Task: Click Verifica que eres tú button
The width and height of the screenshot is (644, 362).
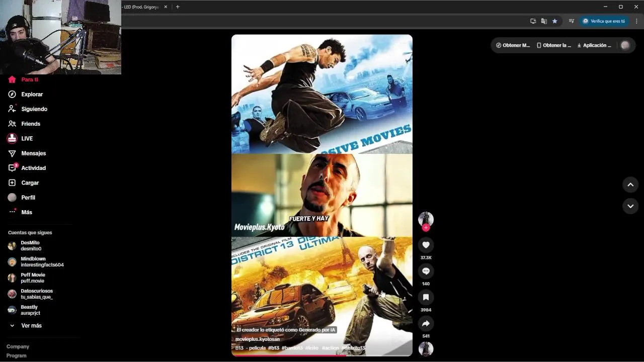Action: 604,21
